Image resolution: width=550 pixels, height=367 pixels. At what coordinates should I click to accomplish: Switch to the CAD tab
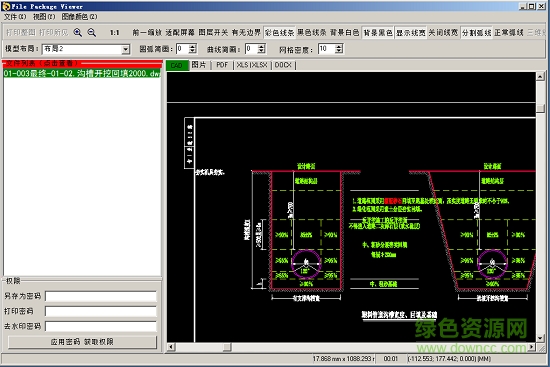coord(176,65)
